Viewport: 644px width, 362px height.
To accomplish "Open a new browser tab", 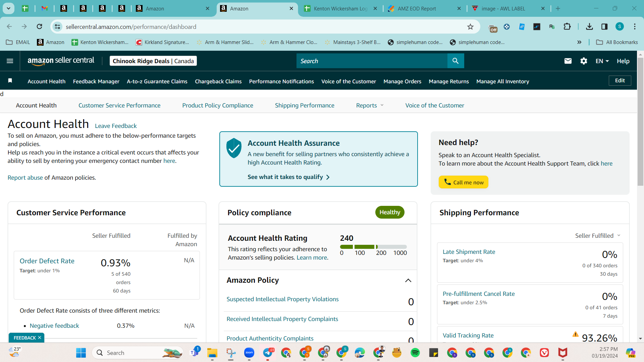I will (558, 8).
